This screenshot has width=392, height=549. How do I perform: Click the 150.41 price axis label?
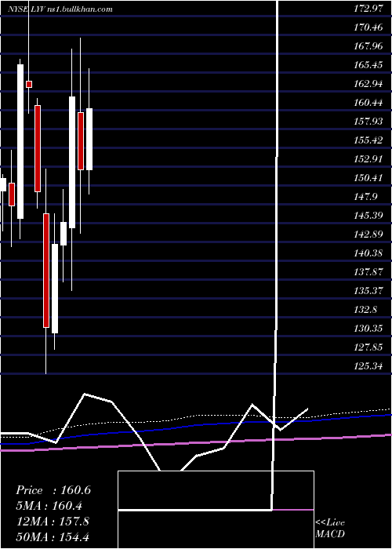[x=368, y=178]
